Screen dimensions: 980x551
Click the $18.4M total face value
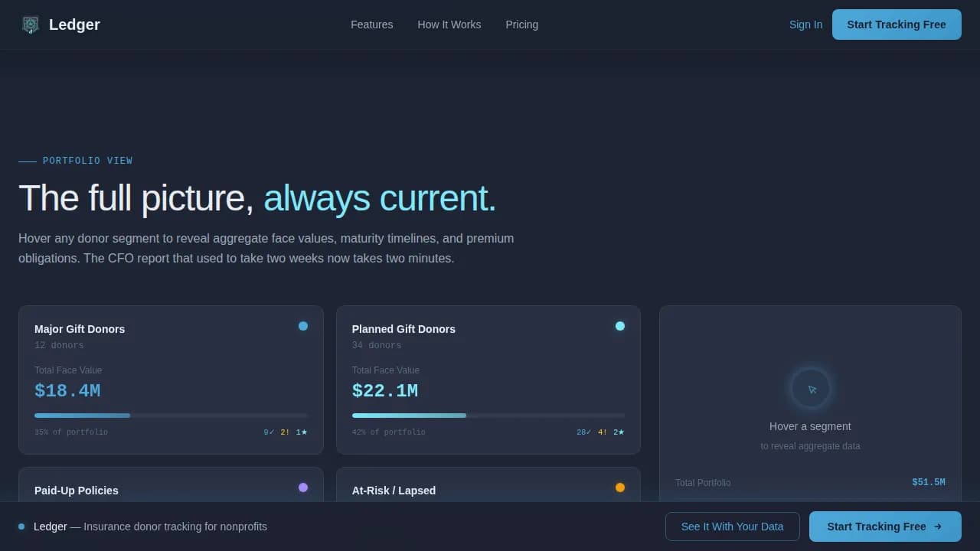pyautogui.click(x=67, y=391)
